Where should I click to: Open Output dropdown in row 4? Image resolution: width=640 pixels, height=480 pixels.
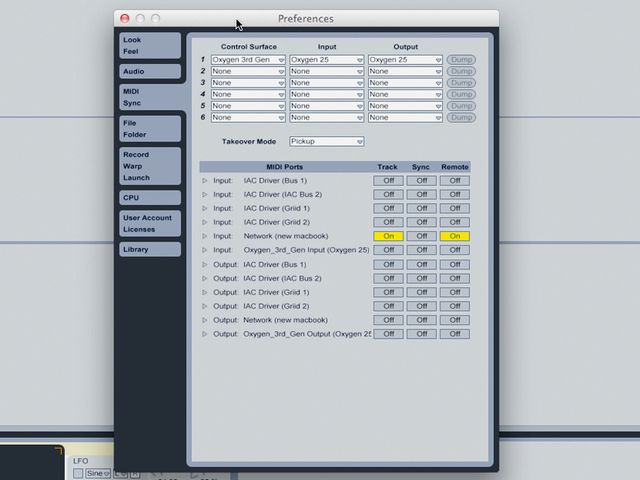[405, 94]
